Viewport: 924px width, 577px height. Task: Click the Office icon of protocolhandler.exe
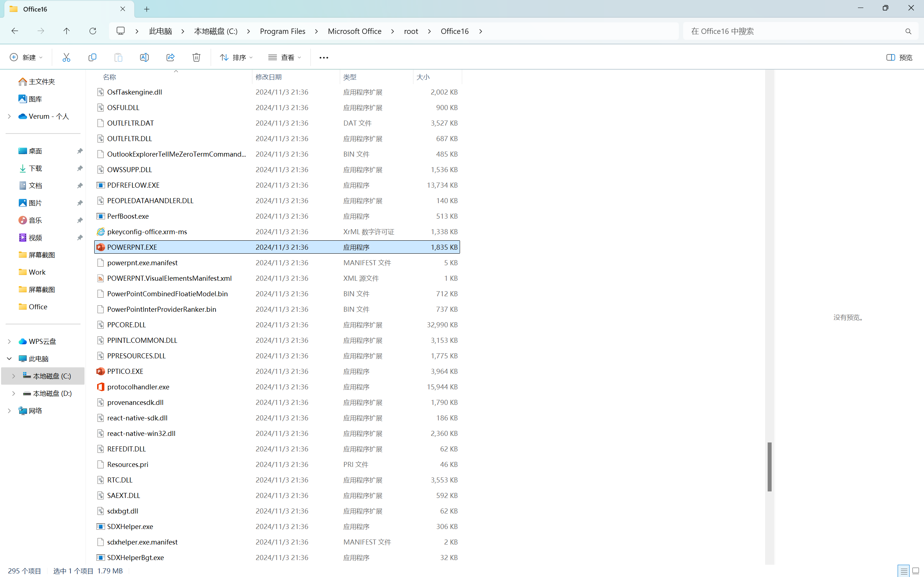[100, 387]
